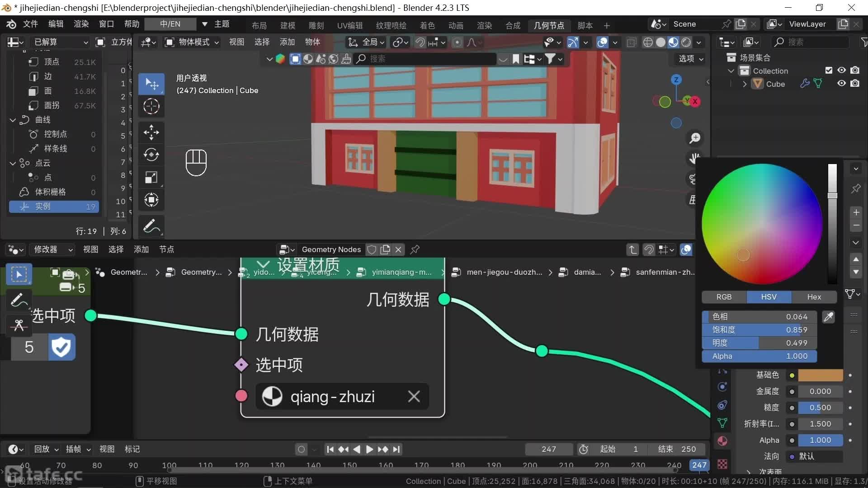Open the object mode dropdown

pos(192,42)
